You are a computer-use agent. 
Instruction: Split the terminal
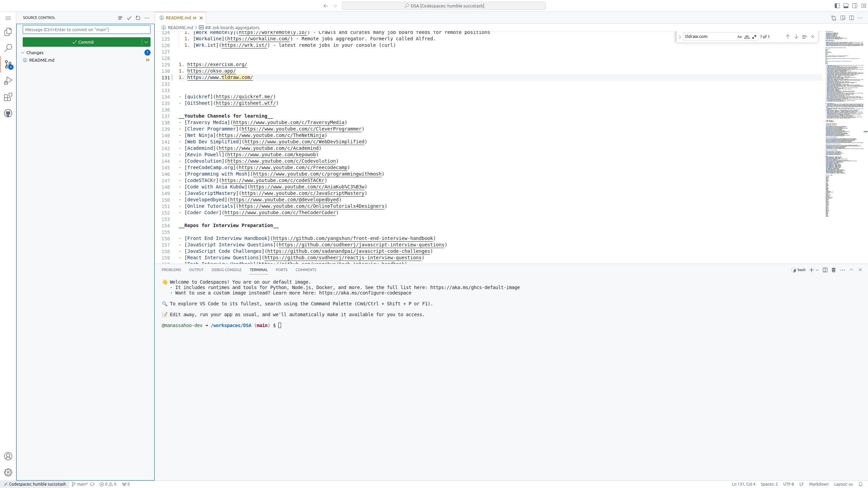coord(825,270)
